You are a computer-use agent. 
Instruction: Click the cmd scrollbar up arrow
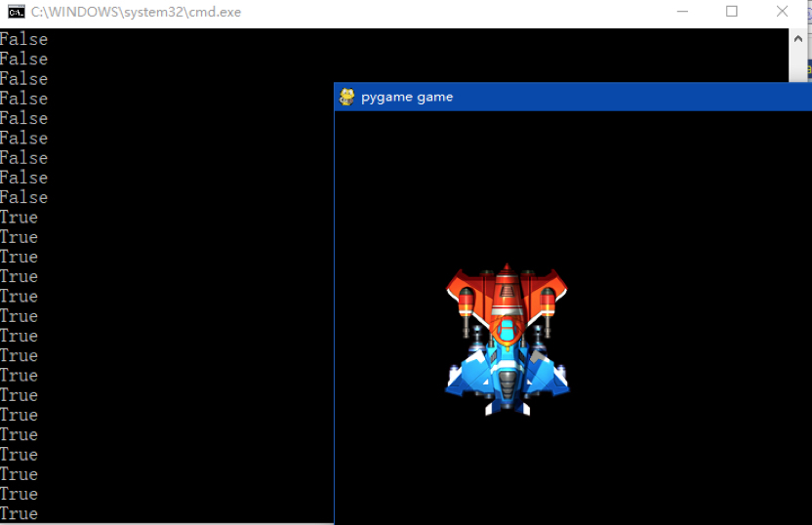click(x=797, y=39)
